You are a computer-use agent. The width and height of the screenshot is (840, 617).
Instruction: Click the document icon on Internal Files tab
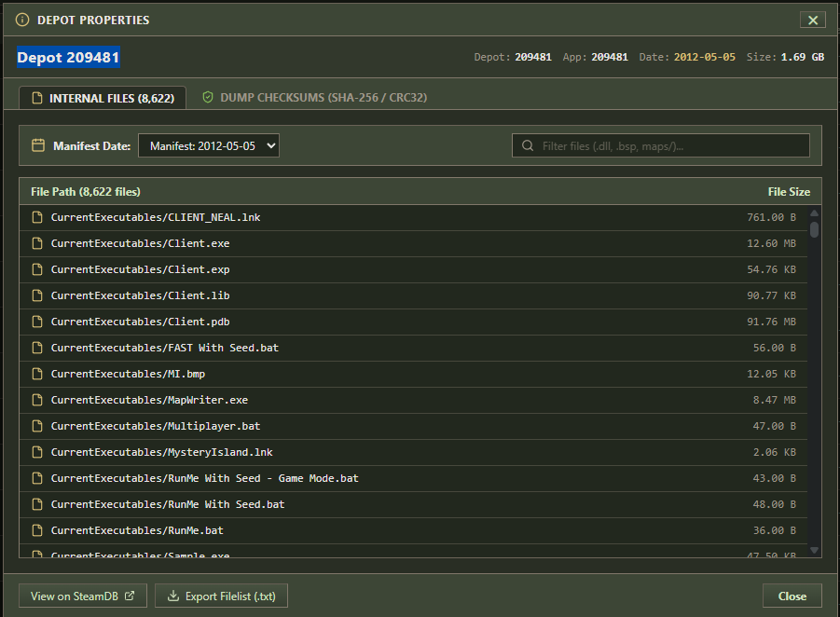click(37, 98)
